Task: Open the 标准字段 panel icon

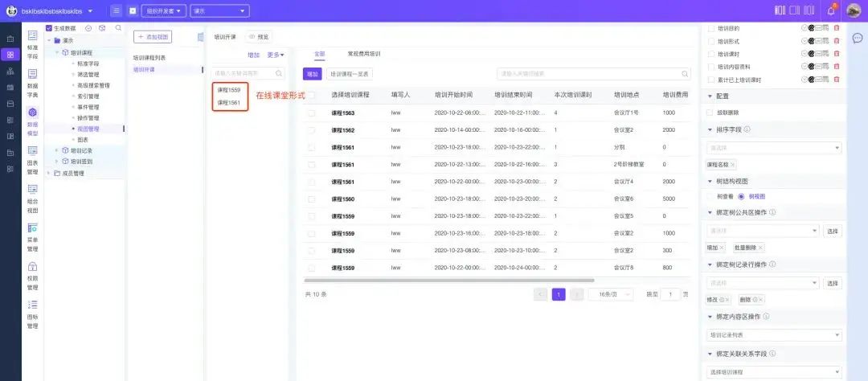Action: [x=33, y=35]
